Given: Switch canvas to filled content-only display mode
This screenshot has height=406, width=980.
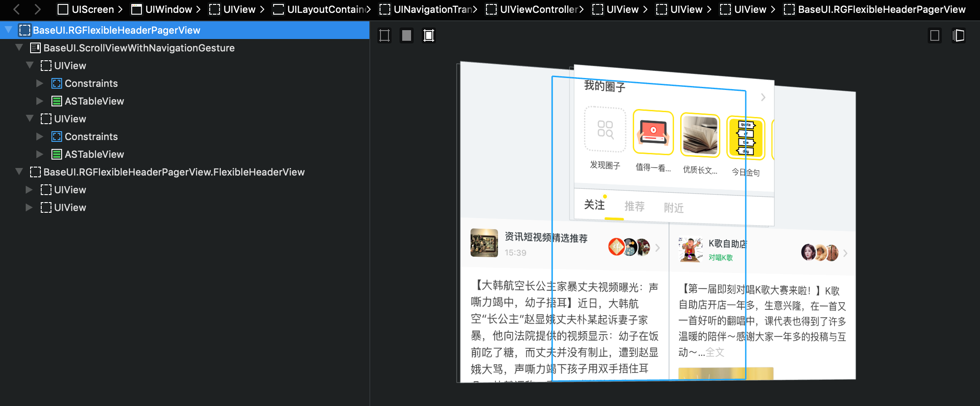Looking at the screenshot, I should [x=407, y=35].
